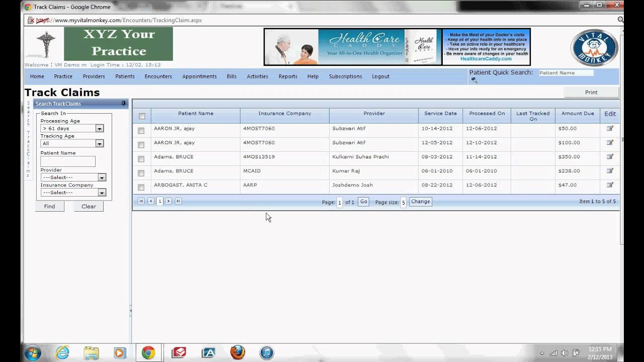
Task: Check the ARBOGAST, ANITA C row
Action: 141,187
